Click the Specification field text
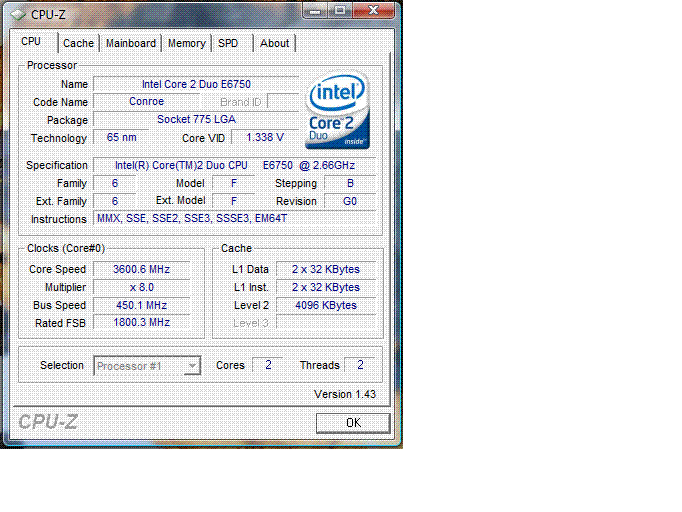 tap(234, 165)
